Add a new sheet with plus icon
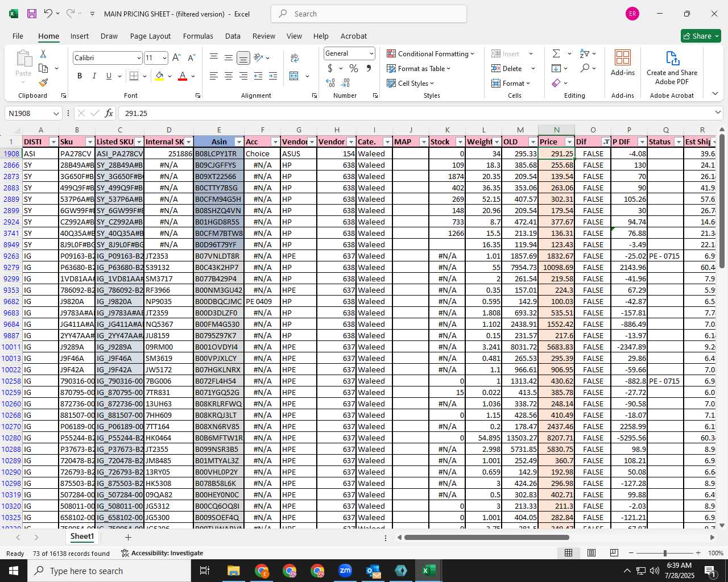The width and height of the screenshot is (728, 582). pos(128,537)
